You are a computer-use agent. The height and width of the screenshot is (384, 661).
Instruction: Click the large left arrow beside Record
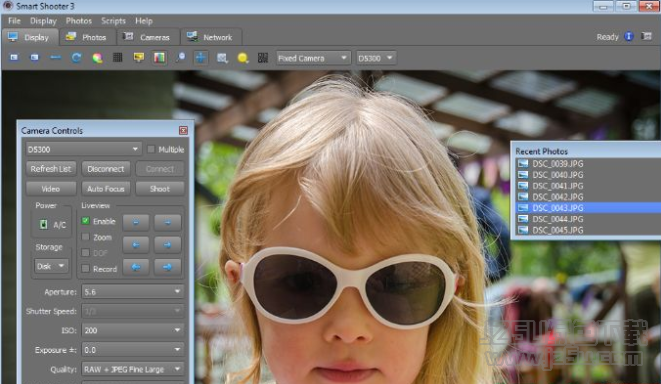pos(136,267)
